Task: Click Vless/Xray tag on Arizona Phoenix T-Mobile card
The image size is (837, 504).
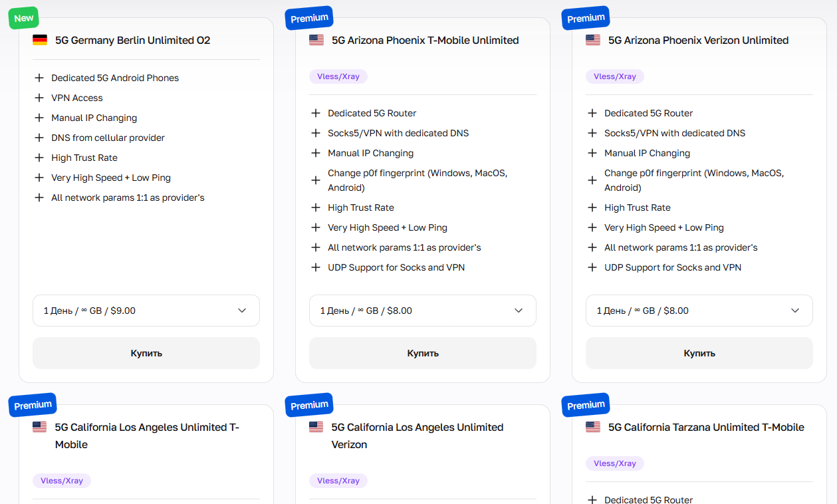Action: pos(338,76)
